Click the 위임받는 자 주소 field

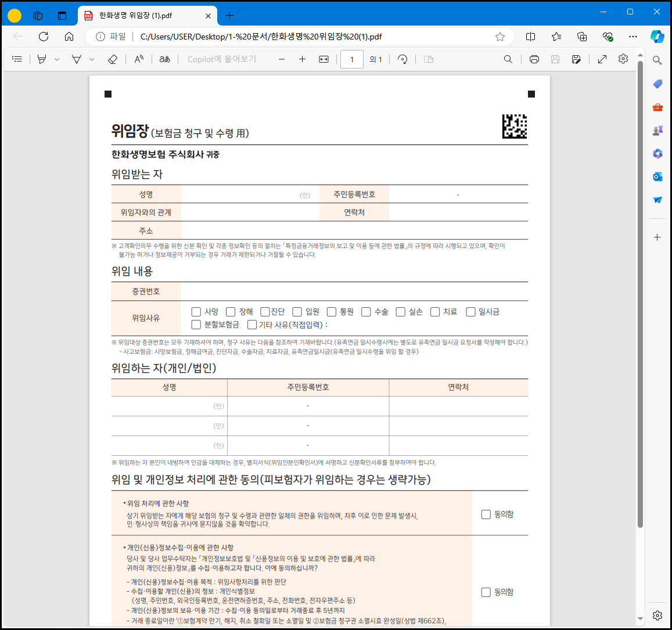[354, 231]
